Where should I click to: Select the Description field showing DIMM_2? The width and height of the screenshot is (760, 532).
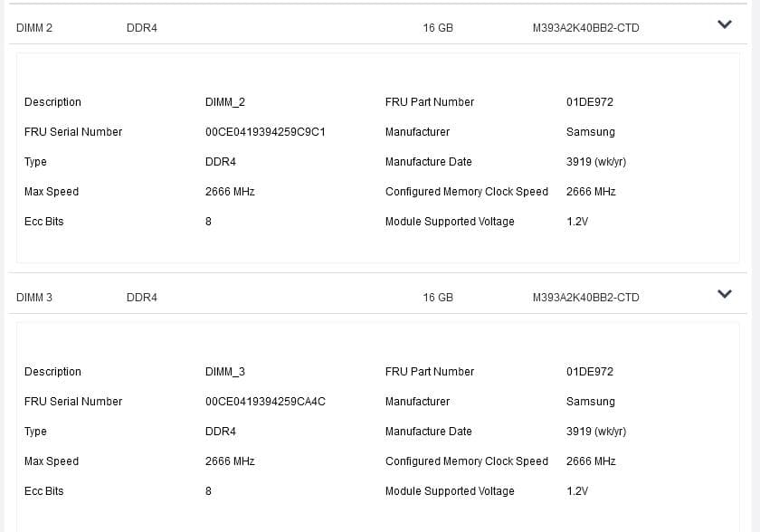point(223,102)
